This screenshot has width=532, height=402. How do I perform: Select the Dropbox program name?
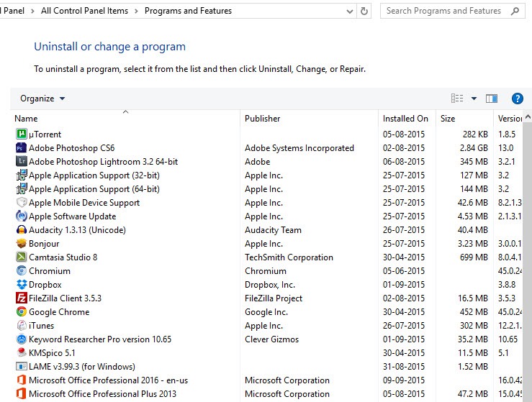tap(45, 284)
